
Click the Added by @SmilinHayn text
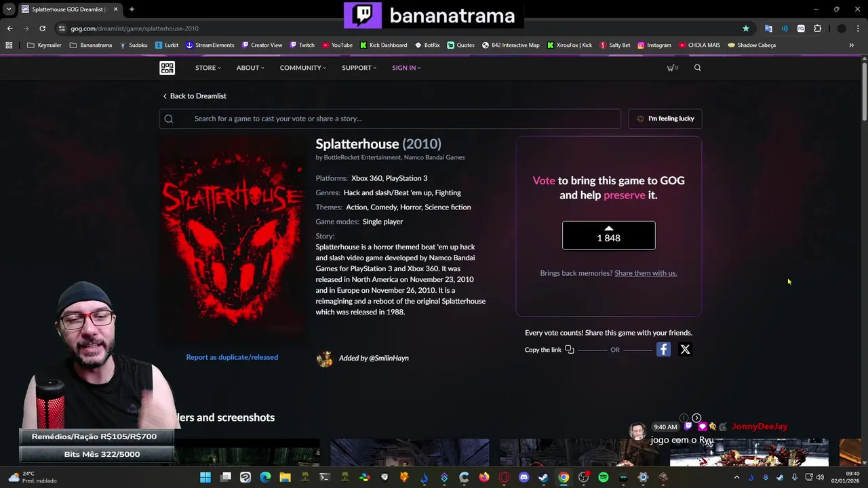(374, 358)
